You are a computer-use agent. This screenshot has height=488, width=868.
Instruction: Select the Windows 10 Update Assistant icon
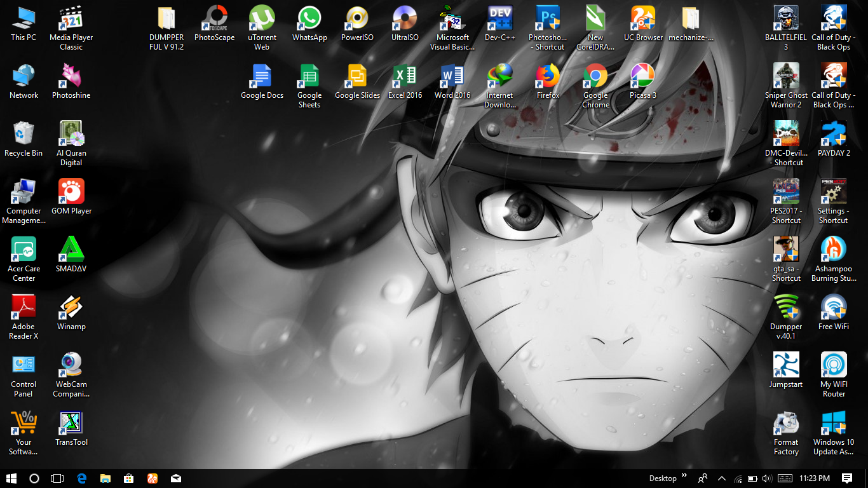(x=834, y=423)
